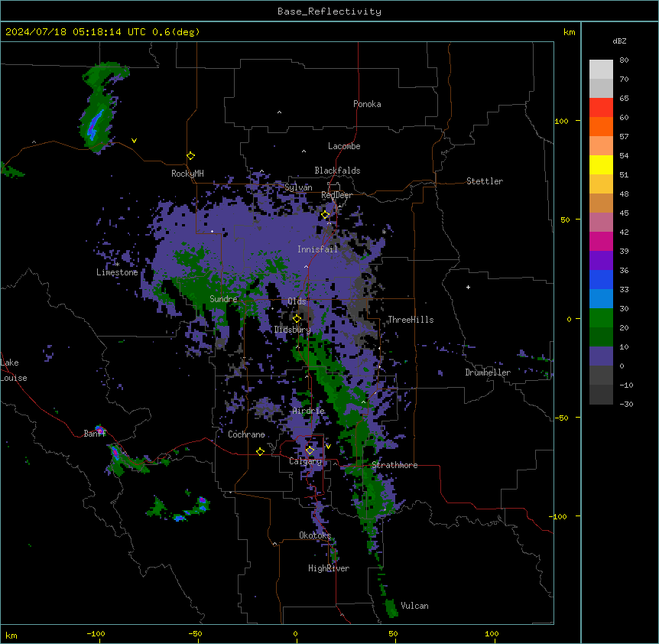Click the HighRiver map label
Image resolution: width=659 pixels, height=644 pixels.
(329, 568)
